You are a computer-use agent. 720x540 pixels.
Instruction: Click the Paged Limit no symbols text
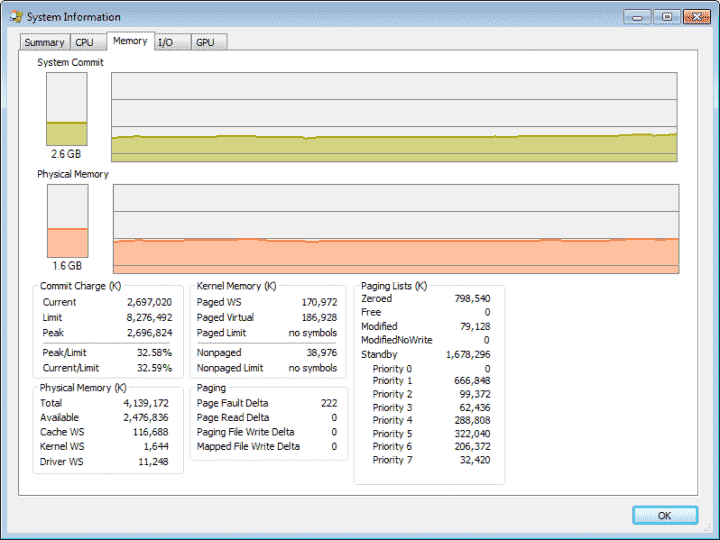pos(313,332)
